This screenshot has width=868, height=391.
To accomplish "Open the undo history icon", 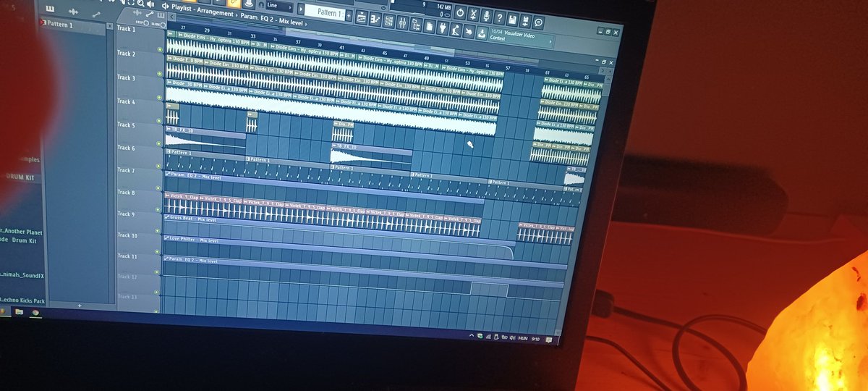I will tap(459, 12).
